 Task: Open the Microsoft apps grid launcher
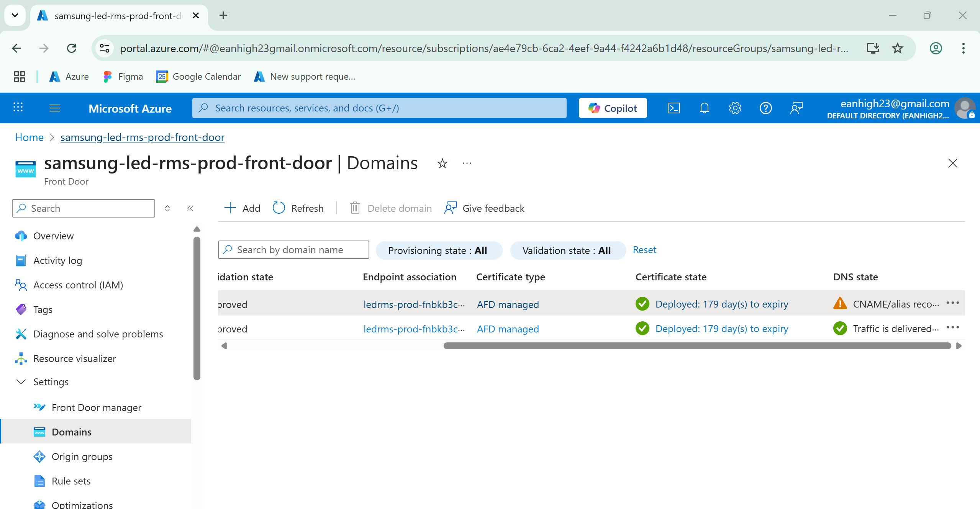18,107
